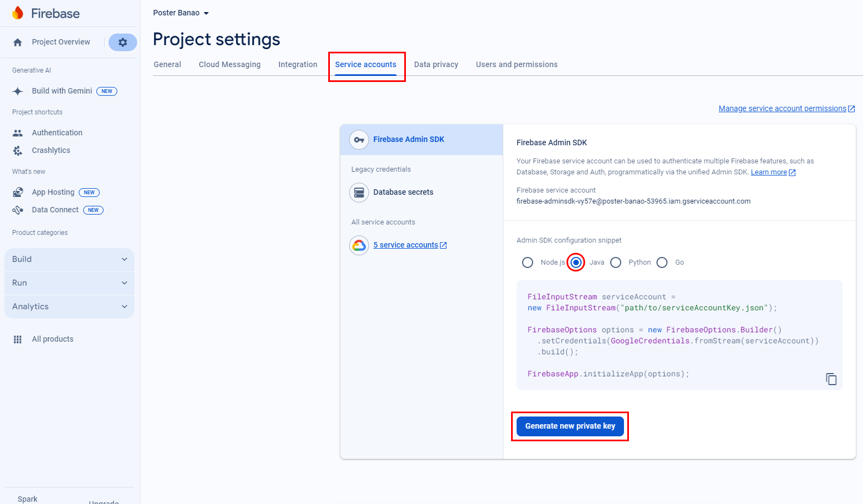This screenshot has width=863, height=504.
Task: Select the Java radio button
Action: (x=576, y=262)
